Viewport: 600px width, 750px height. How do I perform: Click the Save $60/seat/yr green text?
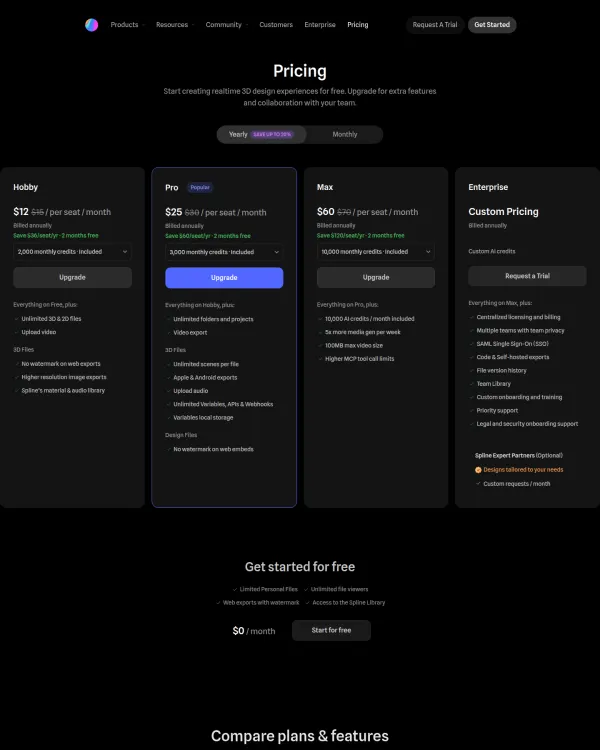pyautogui.click(x=208, y=236)
